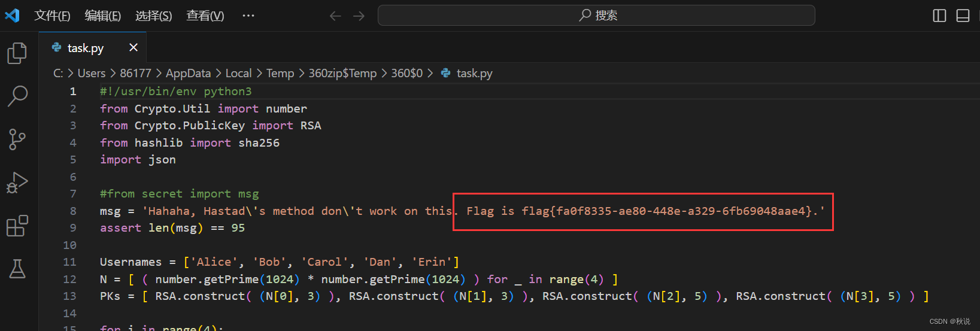Expand breadcrumb chevron after 360$0
Screen dimensions: 980x331
430,73
